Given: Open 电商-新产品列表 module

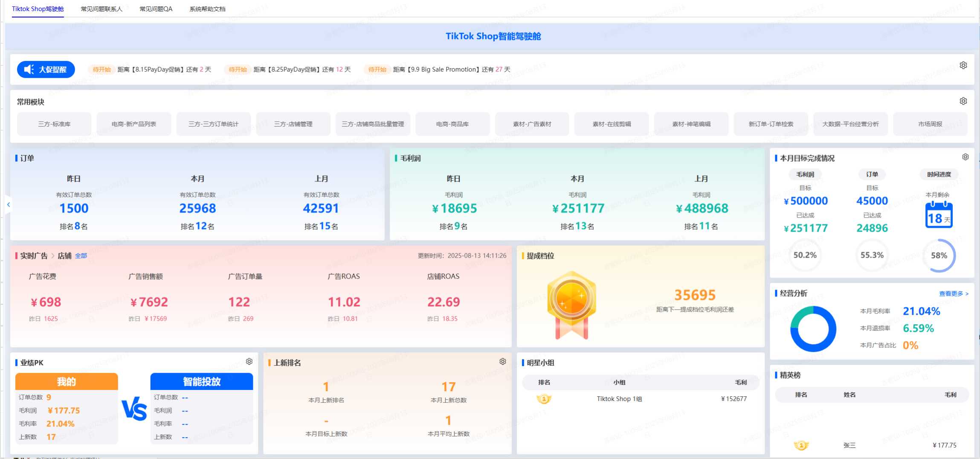Looking at the screenshot, I should point(134,124).
